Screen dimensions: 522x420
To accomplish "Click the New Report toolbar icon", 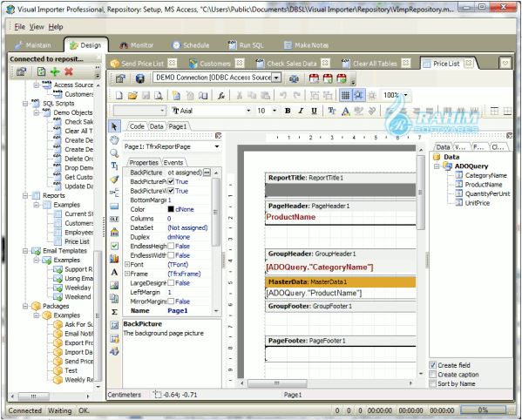I will (x=119, y=96).
